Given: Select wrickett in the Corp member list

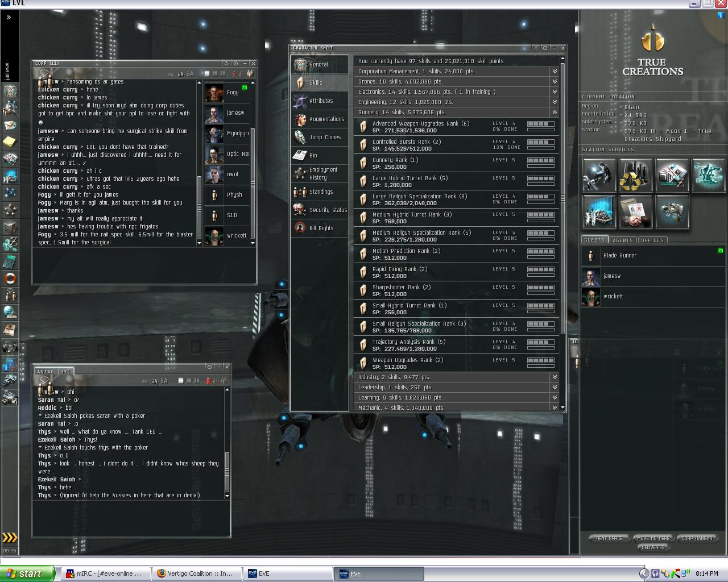Looking at the screenshot, I should click(x=226, y=235).
